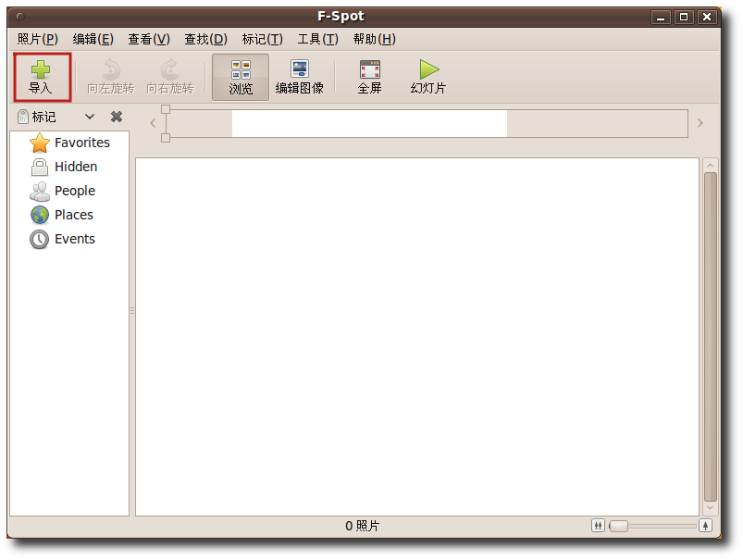Click the white timeline range bar
Image resolution: width=743 pixels, height=560 pixels.
pos(369,124)
